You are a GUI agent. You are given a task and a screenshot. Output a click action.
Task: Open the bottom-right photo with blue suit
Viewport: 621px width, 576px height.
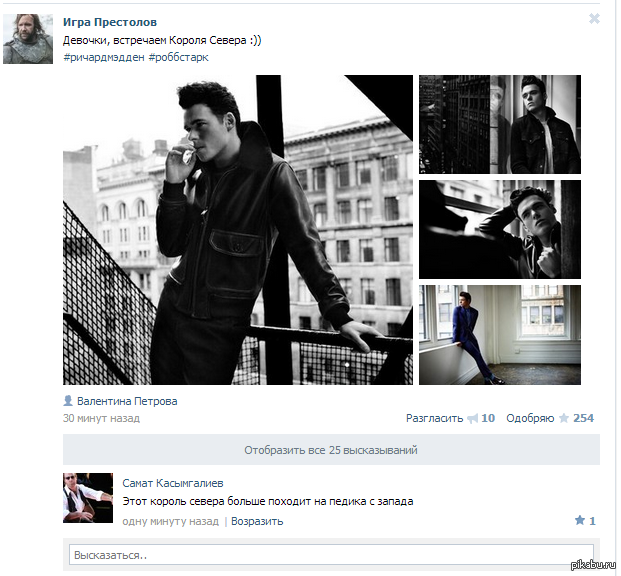(499, 335)
